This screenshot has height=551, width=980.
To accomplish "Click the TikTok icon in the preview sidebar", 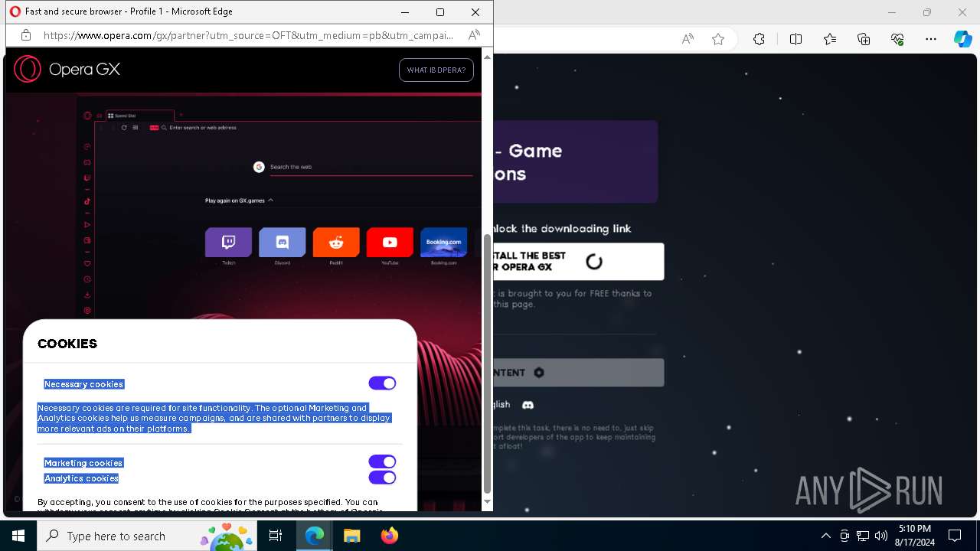I will pyautogui.click(x=87, y=201).
